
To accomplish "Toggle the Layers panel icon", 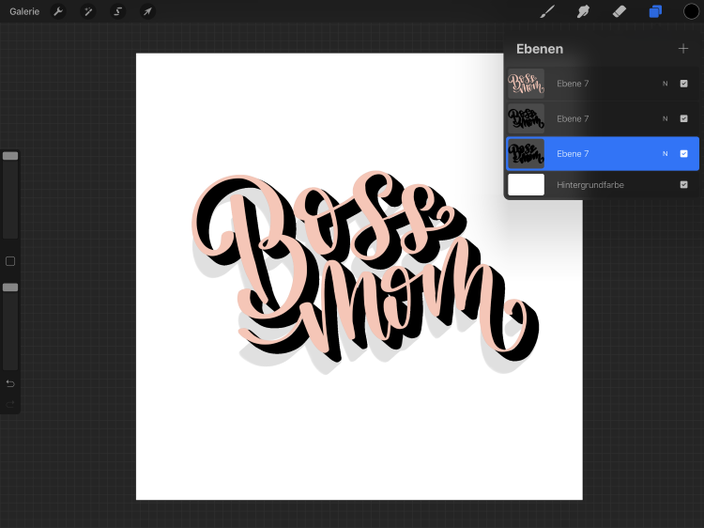I will click(x=656, y=12).
